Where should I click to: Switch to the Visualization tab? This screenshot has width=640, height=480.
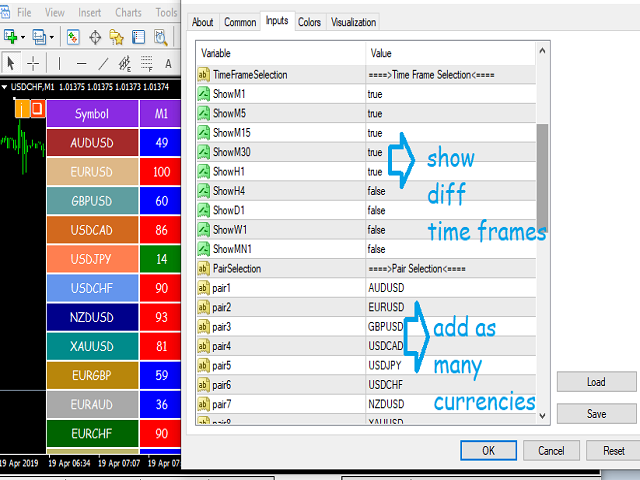tap(353, 22)
